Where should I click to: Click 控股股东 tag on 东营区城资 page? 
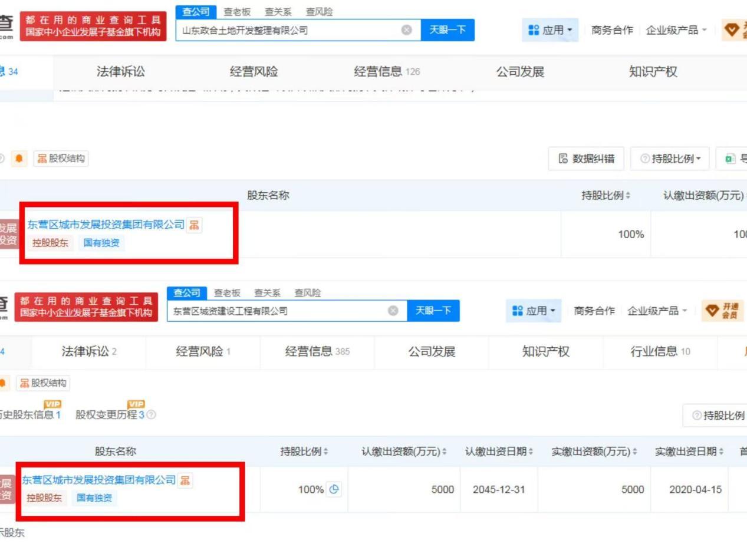click(44, 498)
